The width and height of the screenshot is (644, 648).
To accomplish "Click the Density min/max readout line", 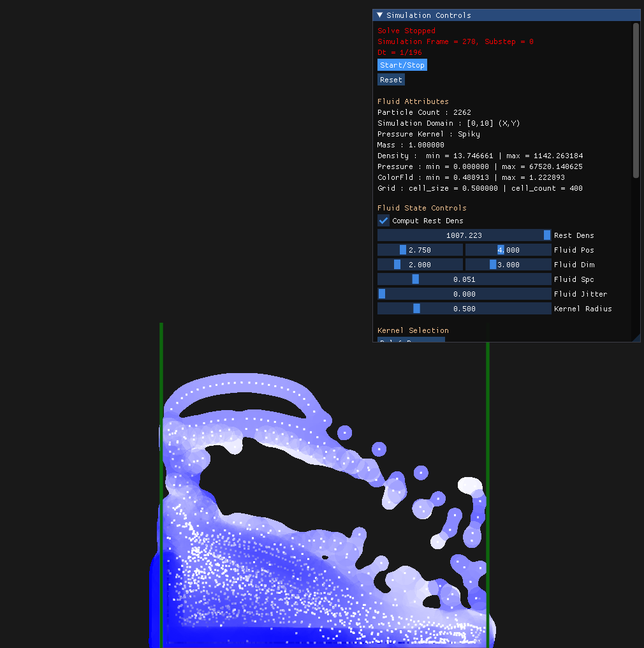I will point(480,156).
